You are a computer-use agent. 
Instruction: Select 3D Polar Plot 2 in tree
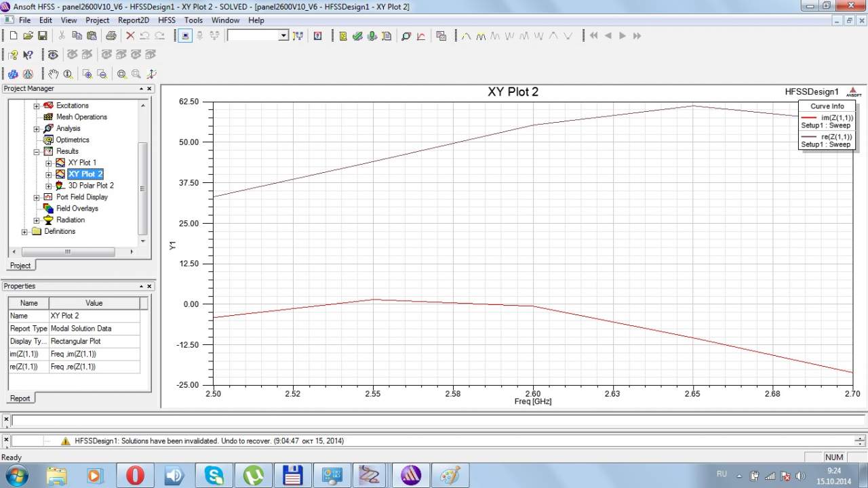coord(90,186)
